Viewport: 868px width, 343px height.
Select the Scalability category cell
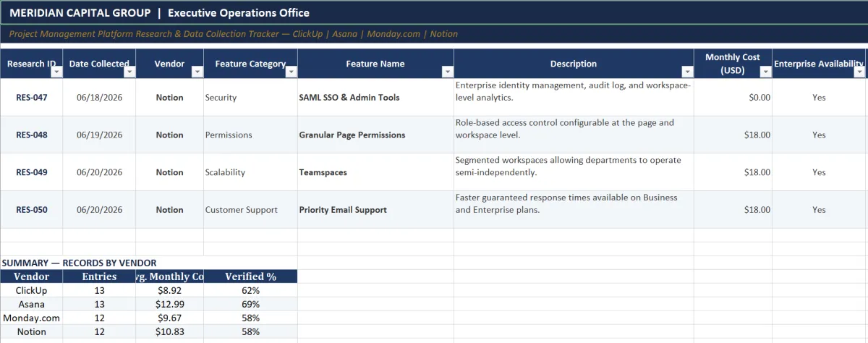pos(250,172)
